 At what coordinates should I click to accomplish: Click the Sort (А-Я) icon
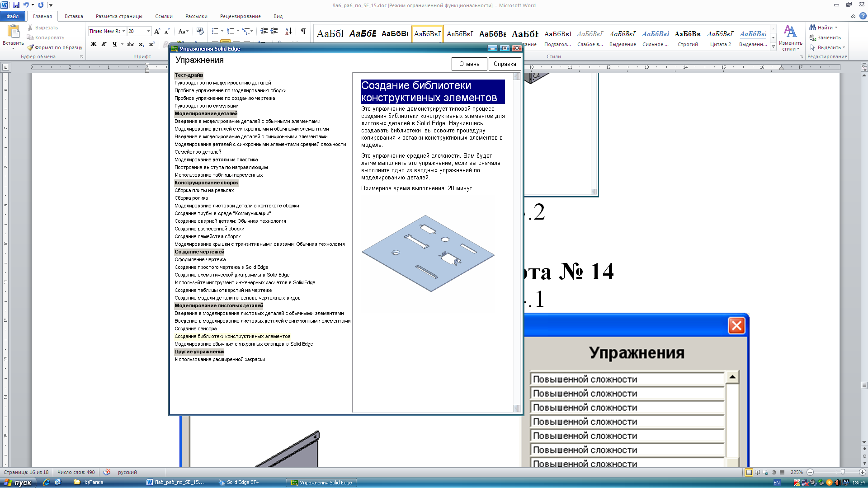[288, 31]
